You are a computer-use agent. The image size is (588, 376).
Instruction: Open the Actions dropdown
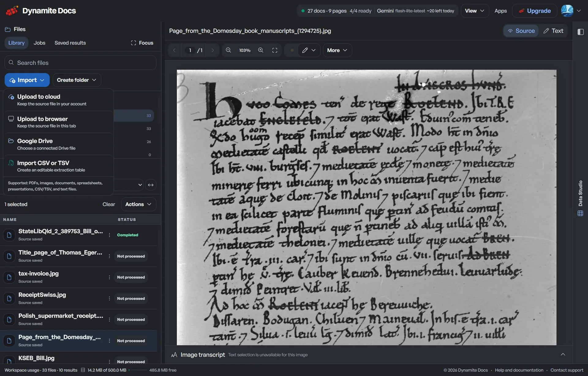[138, 204]
